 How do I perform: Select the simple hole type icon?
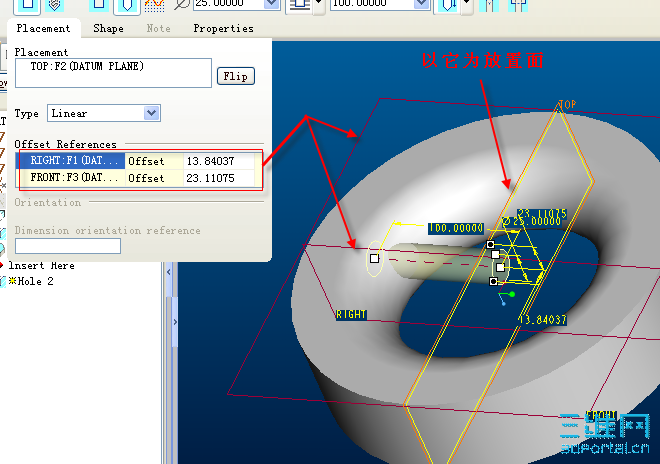click(27, 5)
